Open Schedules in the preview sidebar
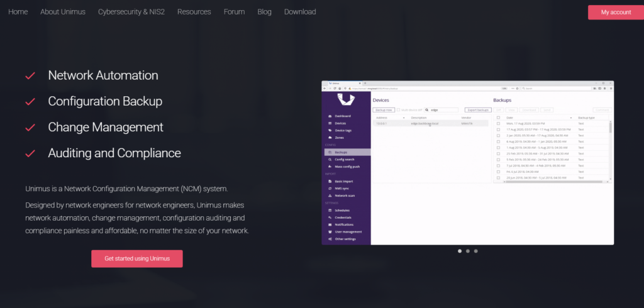This screenshot has width=644, height=308. [339, 211]
